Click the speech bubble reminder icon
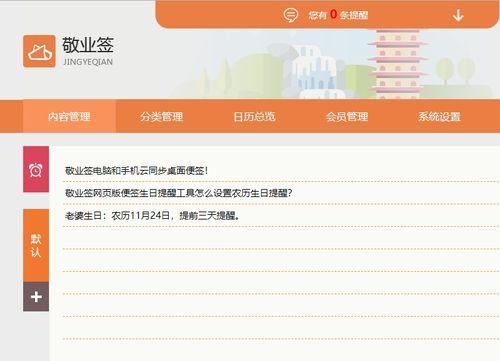This screenshot has width=500, height=361. 290,15
